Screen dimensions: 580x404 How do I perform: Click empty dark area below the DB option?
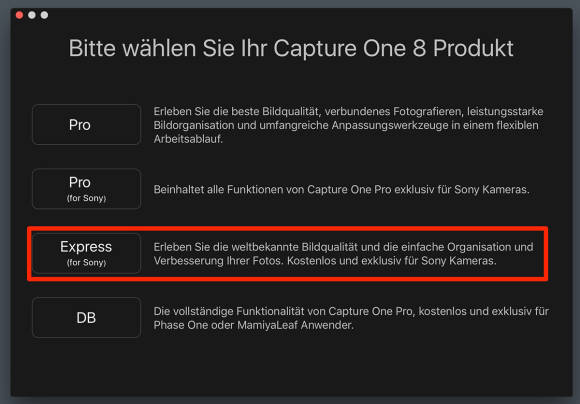[x=289, y=366]
